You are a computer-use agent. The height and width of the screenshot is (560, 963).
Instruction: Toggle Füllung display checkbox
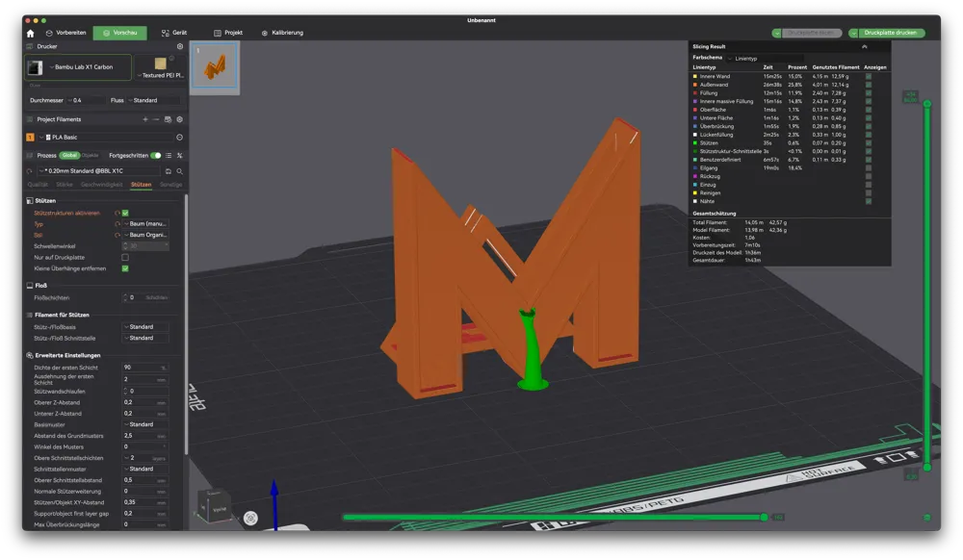click(869, 93)
